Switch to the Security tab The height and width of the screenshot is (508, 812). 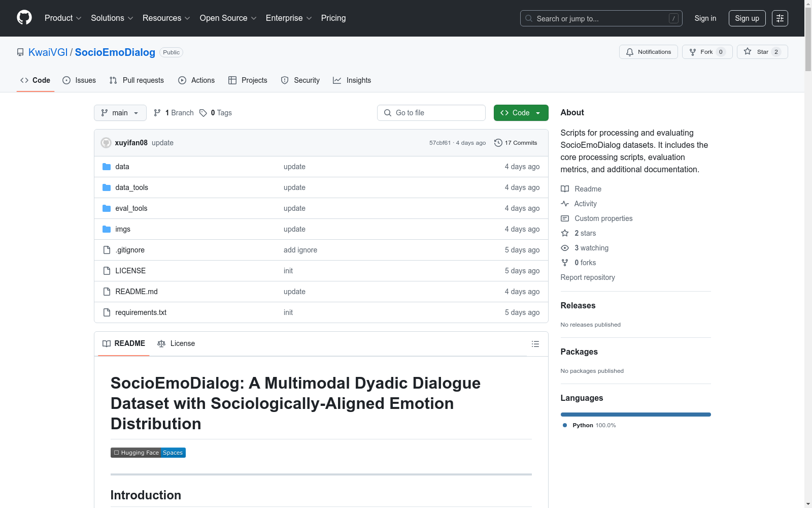point(300,80)
